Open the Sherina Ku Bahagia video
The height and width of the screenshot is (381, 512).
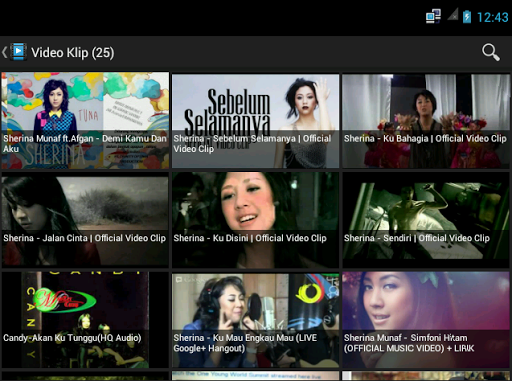(x=426, y=121)
